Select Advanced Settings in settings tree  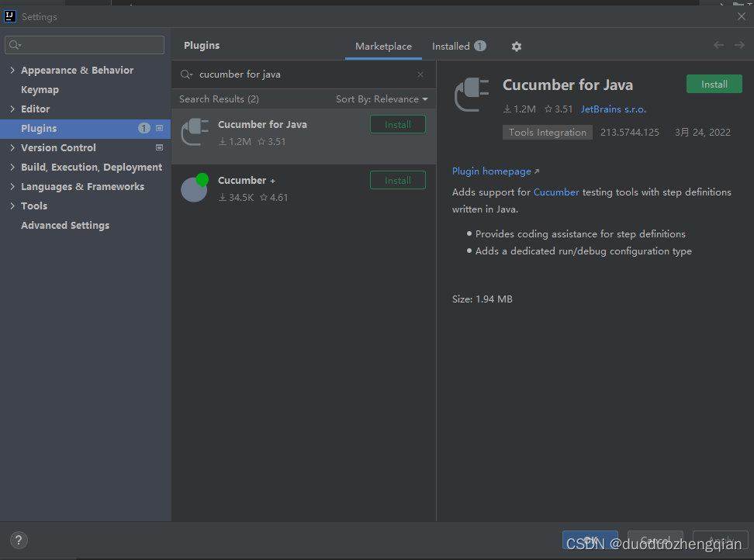[x=65, y=226]
